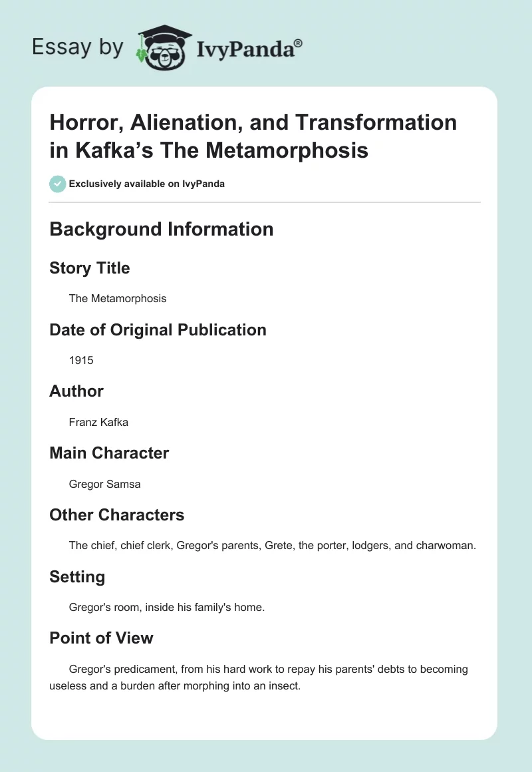Click "The Metamorphosis" story title value

coord(118,298)
